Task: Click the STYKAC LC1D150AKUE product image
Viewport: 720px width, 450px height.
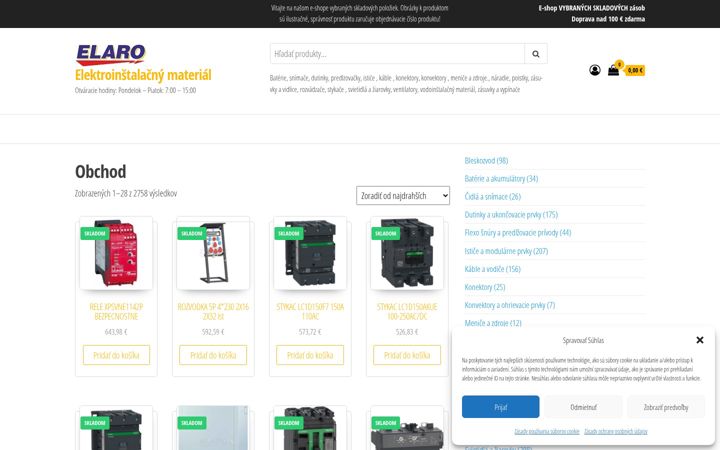Action: click(x=407, y=253)
